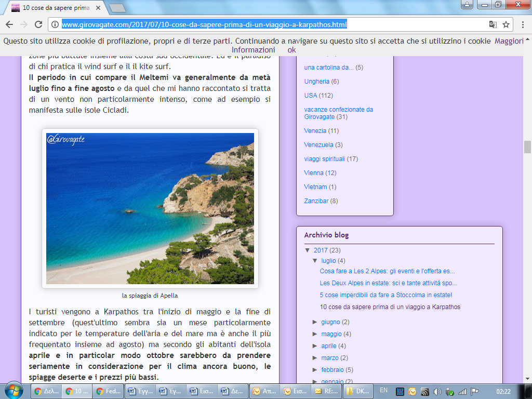
Task: Open the Windows Start button
Action: click(x=14, y=391)
